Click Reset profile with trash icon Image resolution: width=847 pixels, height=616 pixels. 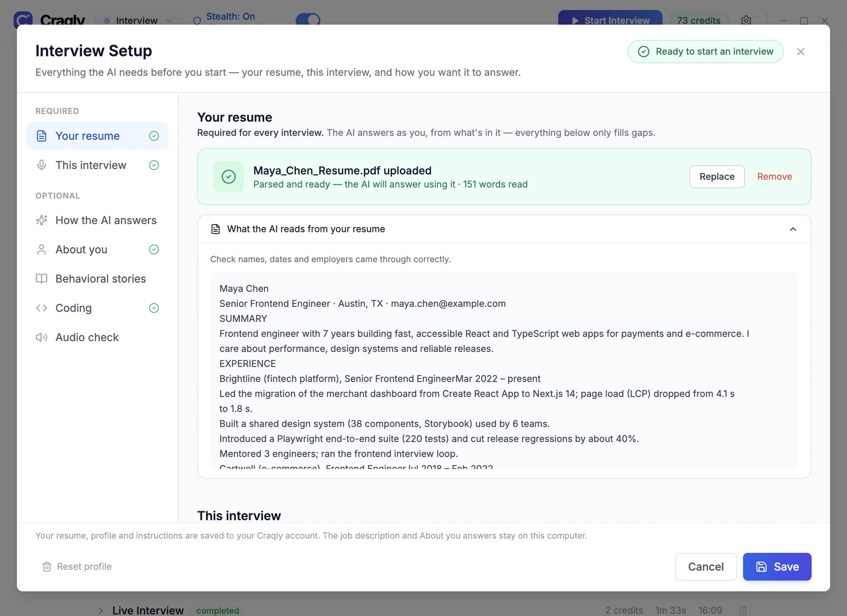pos(77,567)
